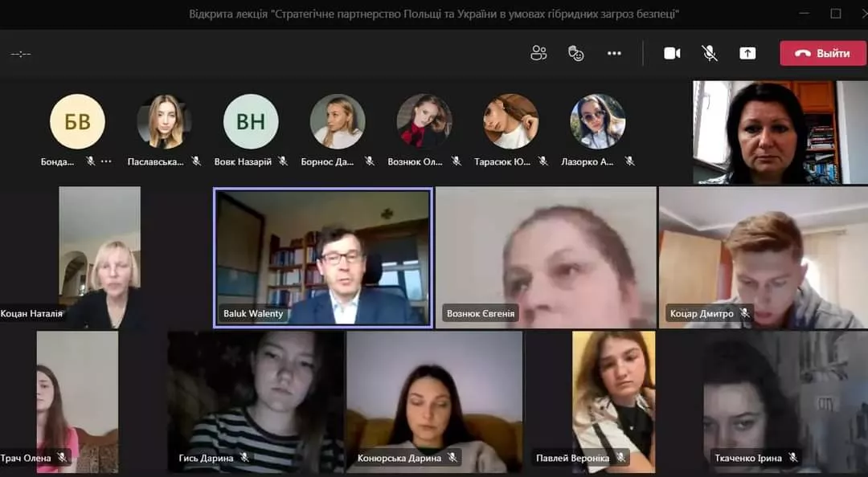Open the reactions panel
Image resolution: width=868 pixels, height=477 pixels.
[576, 53]
